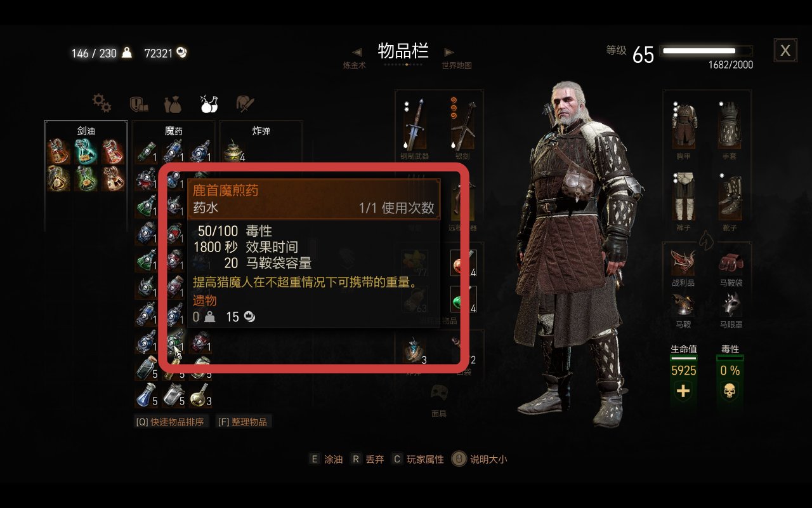Select the alchemy potions and bombs tab
812x508 pixels.
click(x=209, y=103)
